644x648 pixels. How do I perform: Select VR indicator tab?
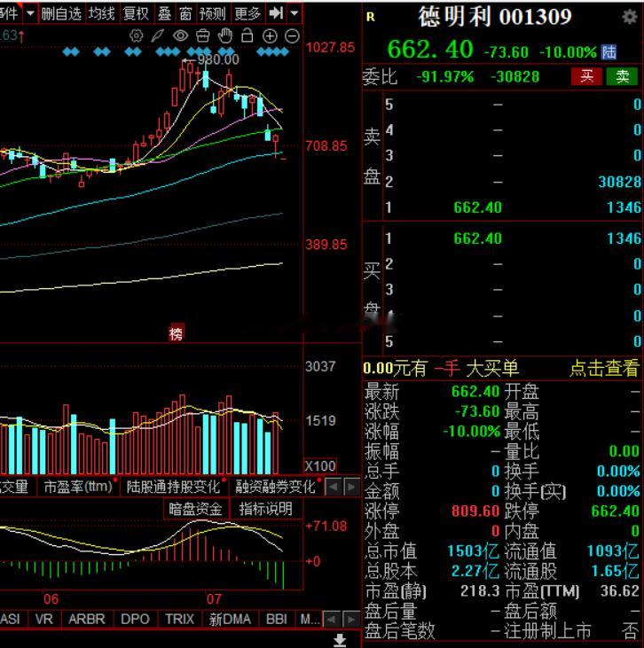point(43,619)
